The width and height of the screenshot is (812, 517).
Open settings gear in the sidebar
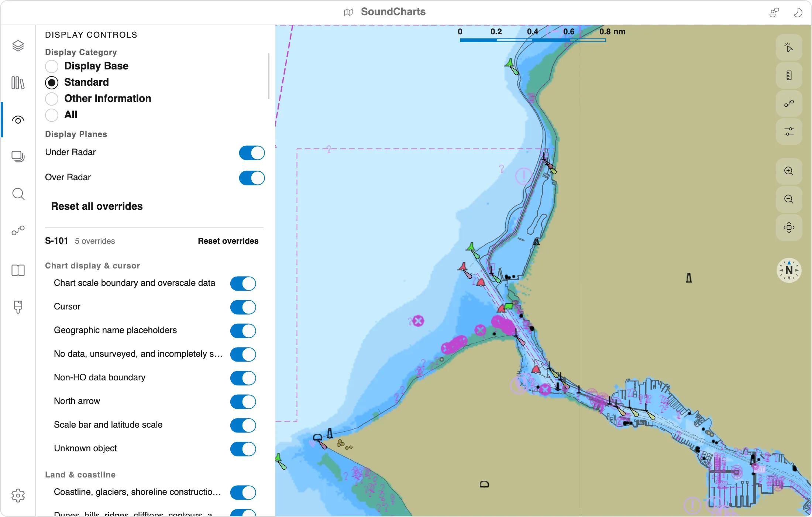18,496
